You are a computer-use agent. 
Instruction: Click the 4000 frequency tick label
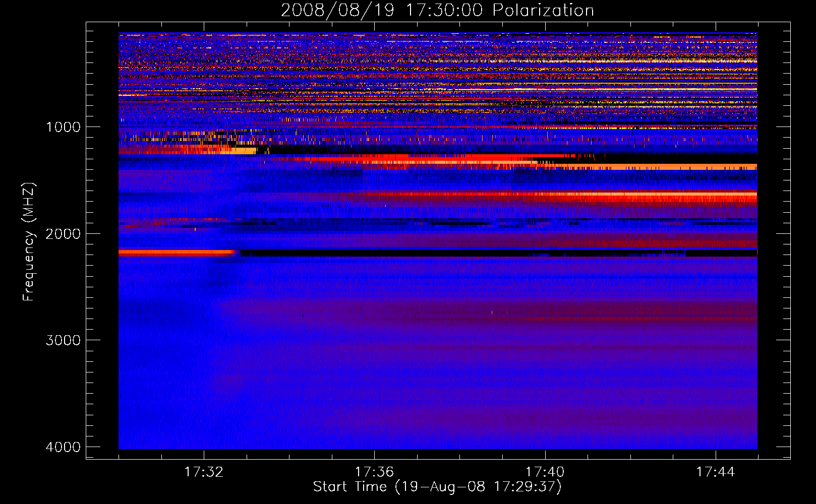pyautogui.click(x=63, y=447)
